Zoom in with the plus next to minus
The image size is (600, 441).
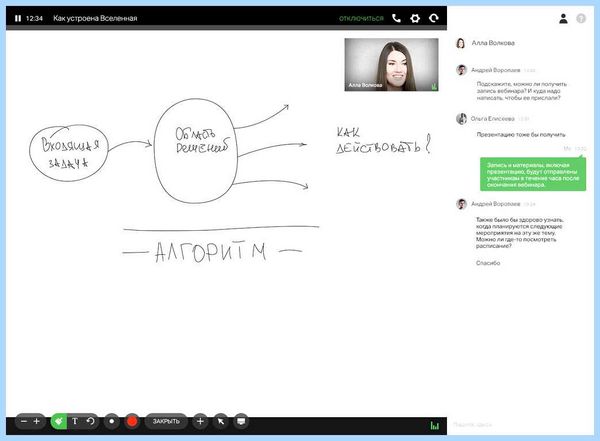click(37, 421)
